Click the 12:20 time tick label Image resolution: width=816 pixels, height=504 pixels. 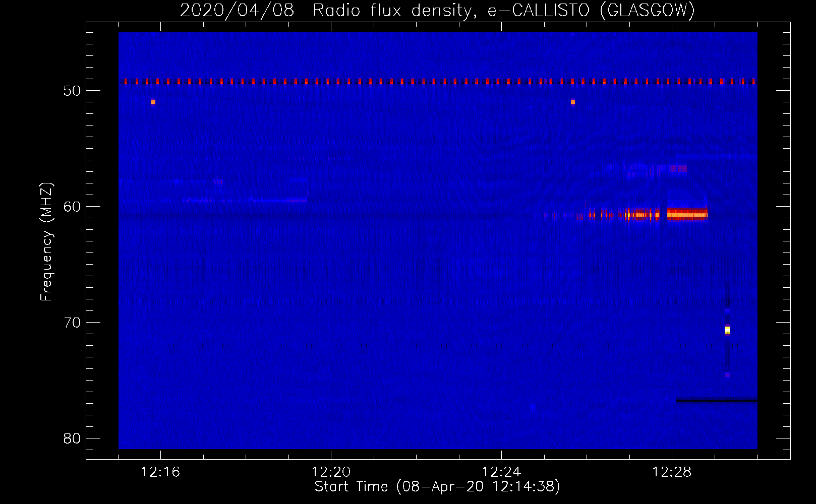tap(331, 472)
